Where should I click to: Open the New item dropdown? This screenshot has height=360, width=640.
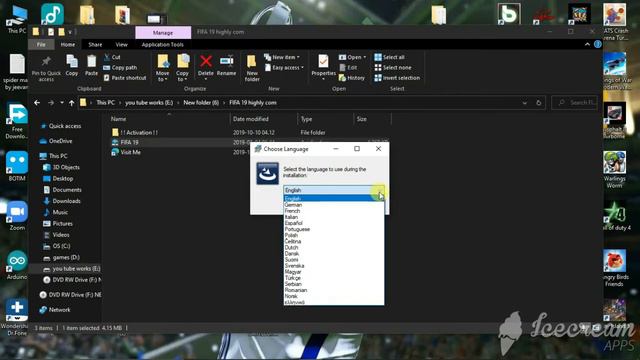282,57
